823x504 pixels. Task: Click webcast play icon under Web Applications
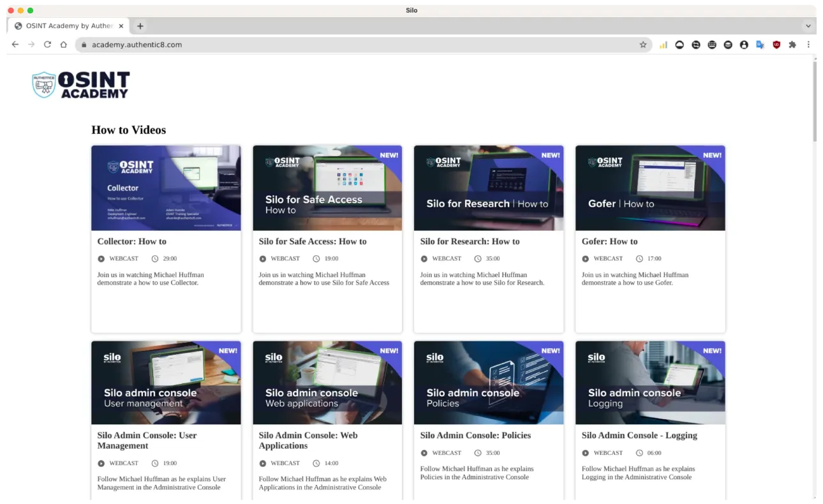[x=263, y=463]
